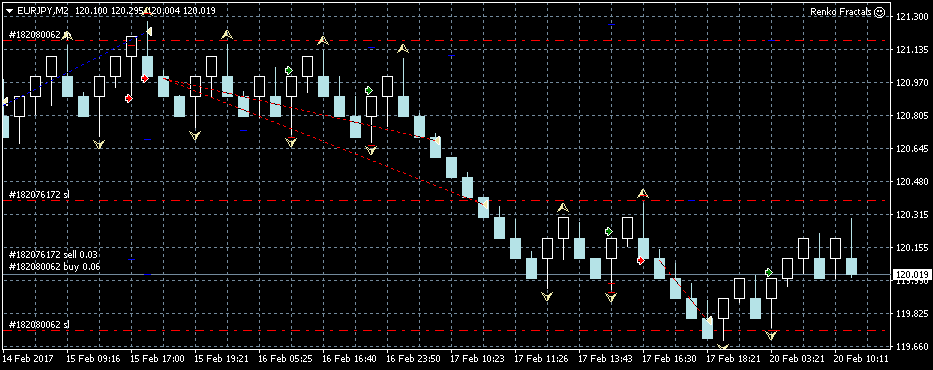Image resolution: width=933 pixels, height=370 pixels.
Task: Click the green arrow at 20 Feb 03:21
Action: (769, 272)
